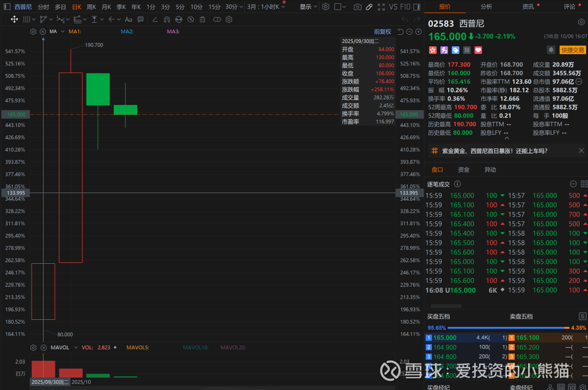Enter fullscreen chart mode
The height and width of the screenshot is (390, 588).
(x=381, y=7)
